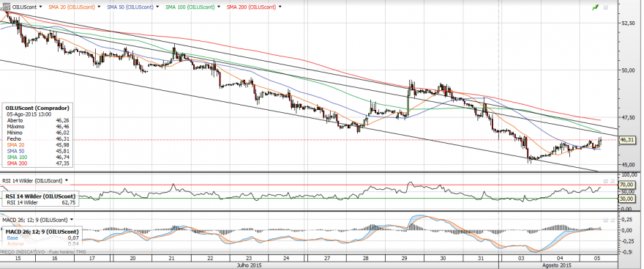Click the SMA 200 (OILUScont) label
Image resolution: width=644 pixels, height=269 pixels.
point(251,7)
